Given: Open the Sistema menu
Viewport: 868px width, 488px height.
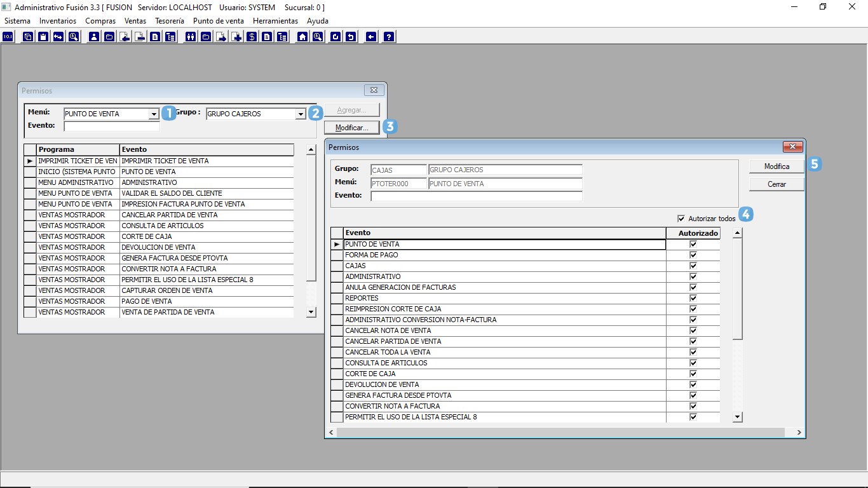Looking at the screenshot, I should click(x=17, y=21).
